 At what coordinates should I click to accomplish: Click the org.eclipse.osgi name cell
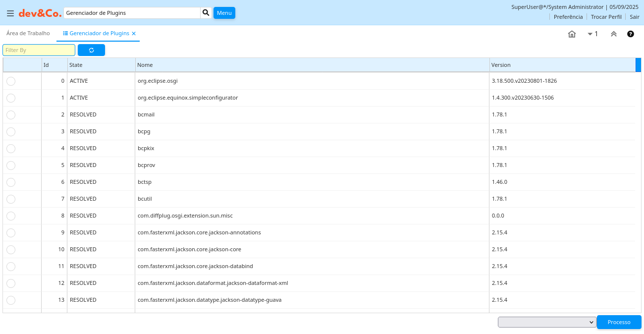coord(312,81)
